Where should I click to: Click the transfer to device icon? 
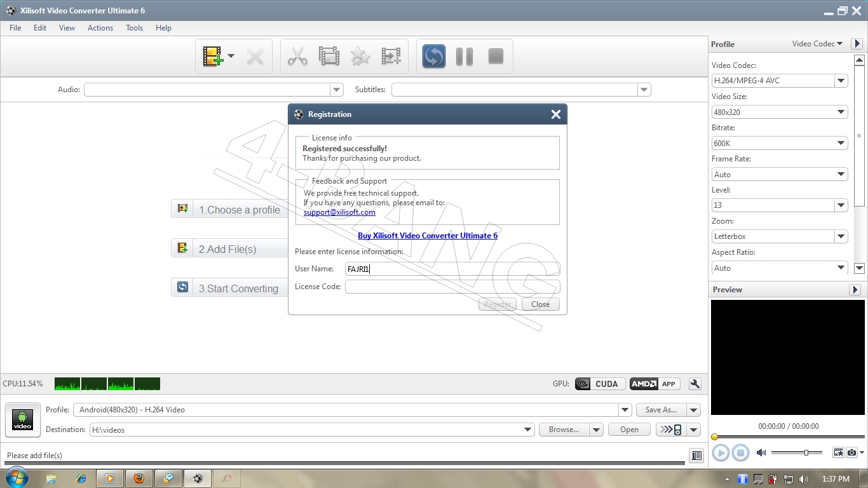[x=671, y=430]
